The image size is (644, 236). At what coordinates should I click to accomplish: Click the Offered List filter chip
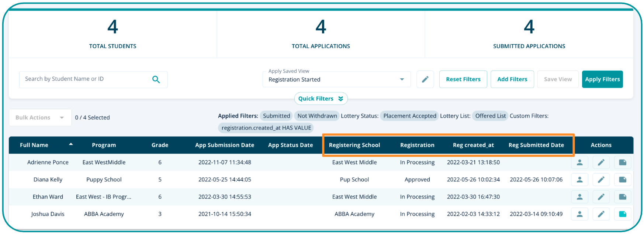490,116
